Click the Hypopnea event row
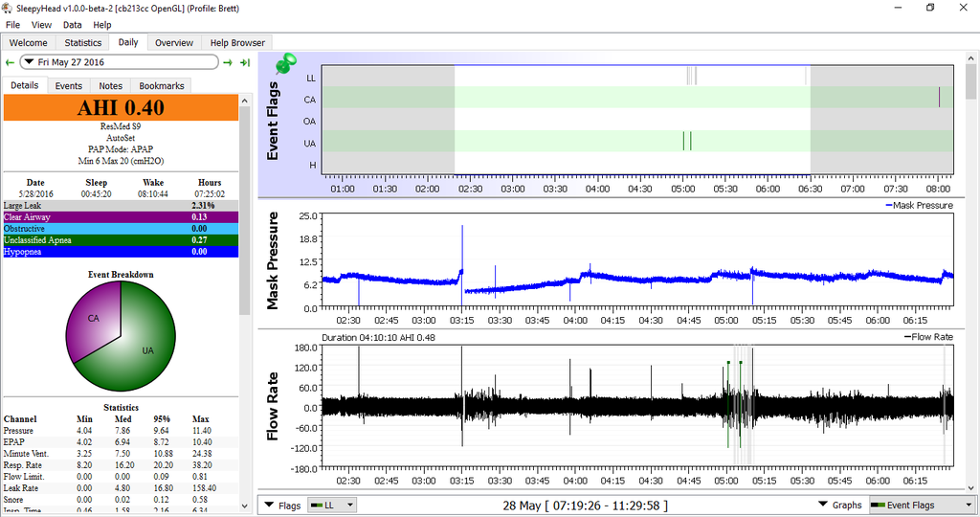 point(121,252)
